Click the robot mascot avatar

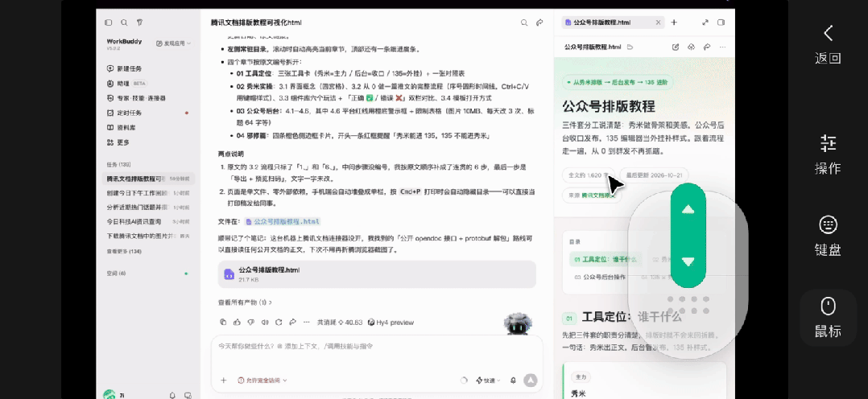[518, 324]
